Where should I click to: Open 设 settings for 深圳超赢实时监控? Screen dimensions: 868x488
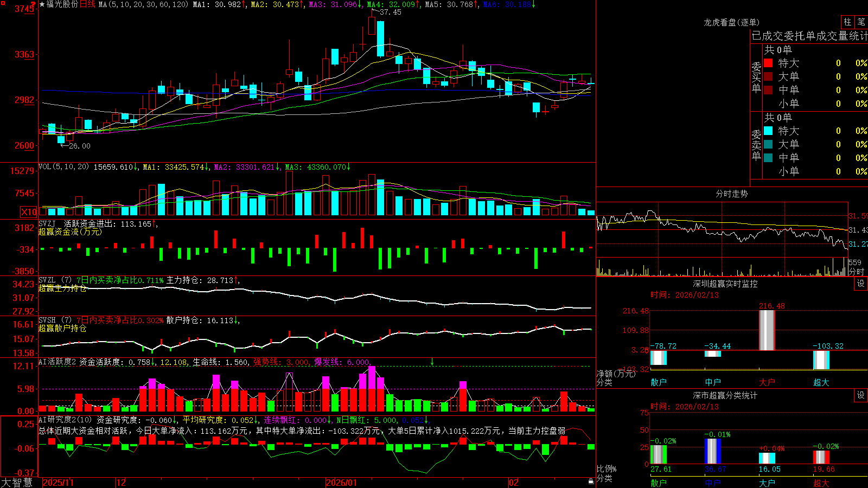pos(861,284)
